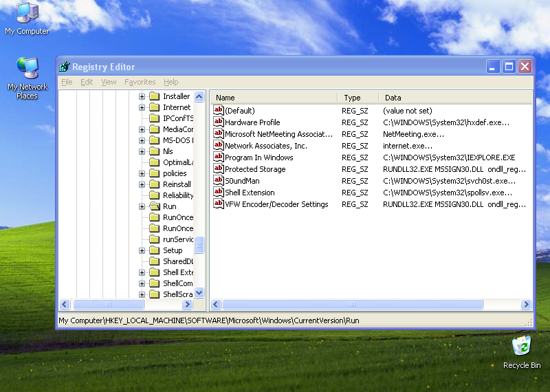Open My Network Places desktop icon
The width and height of the screenshot is (550, 392).
click(27, 78)
